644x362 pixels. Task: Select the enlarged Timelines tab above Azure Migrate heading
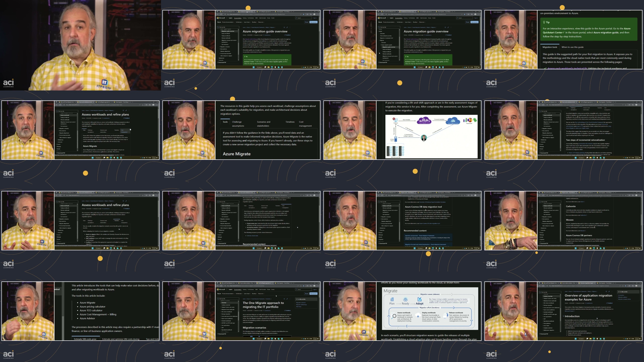click(290, 122)
